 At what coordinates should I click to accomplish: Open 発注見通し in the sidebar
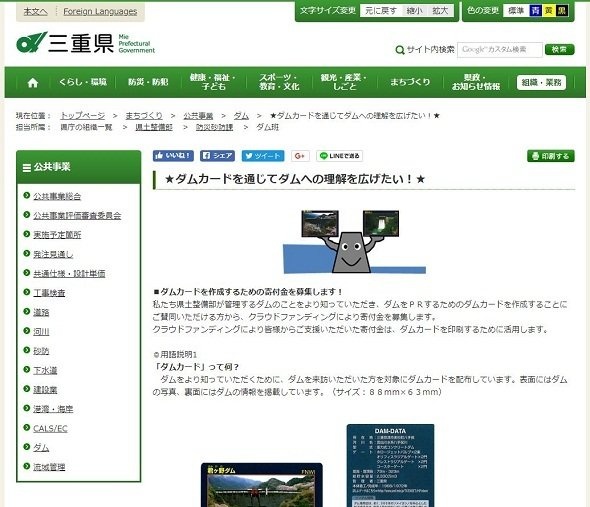coord(53,254)
